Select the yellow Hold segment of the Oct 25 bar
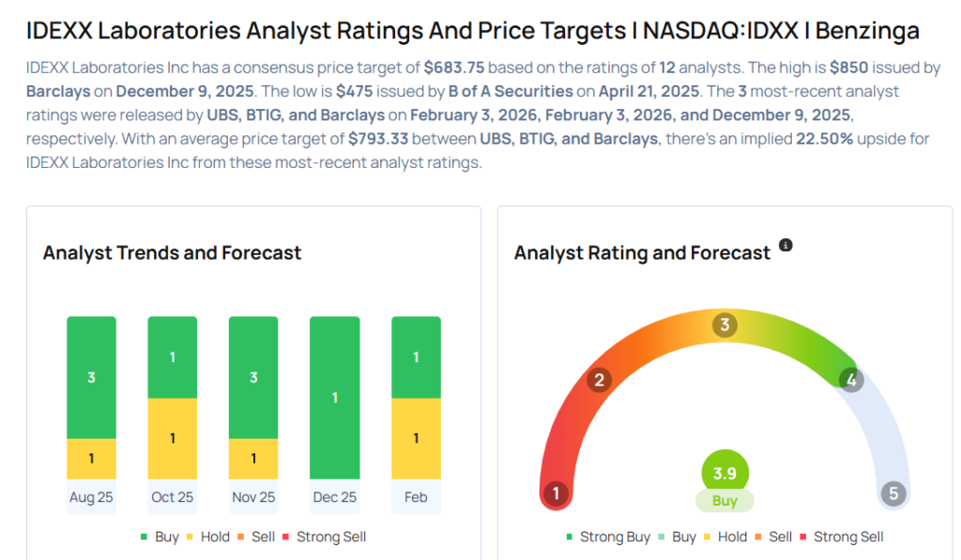This screenshot has width=961, height=560. pyautogui.click(x=173, y=438)
